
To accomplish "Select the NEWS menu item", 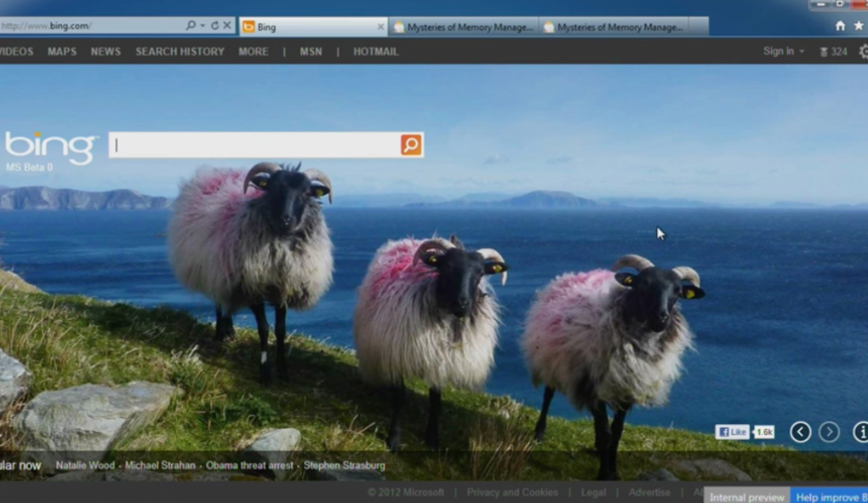I will point(106,52).
